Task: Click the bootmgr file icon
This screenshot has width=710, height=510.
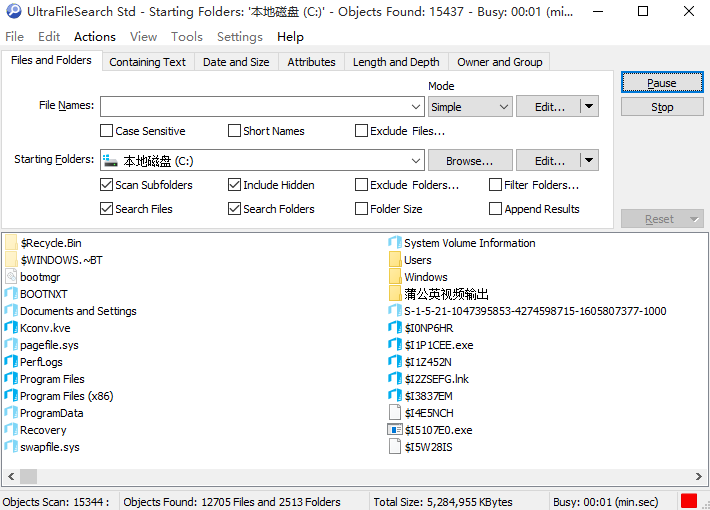Action: click(11, 277)
